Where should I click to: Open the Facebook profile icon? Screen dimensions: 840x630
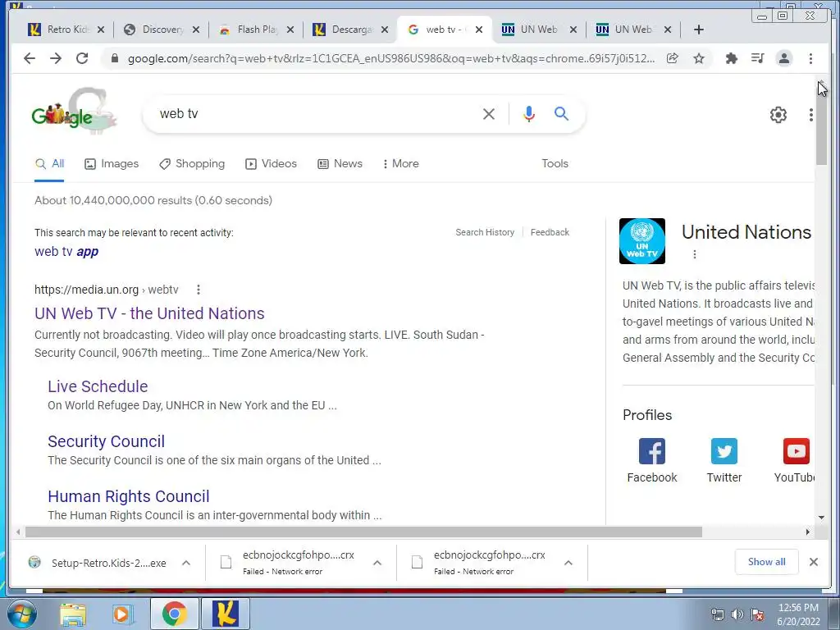pos(652,451)
